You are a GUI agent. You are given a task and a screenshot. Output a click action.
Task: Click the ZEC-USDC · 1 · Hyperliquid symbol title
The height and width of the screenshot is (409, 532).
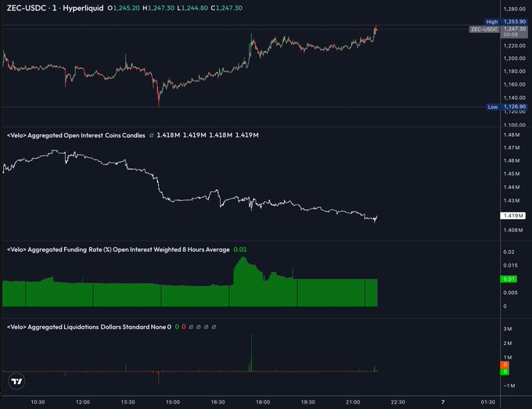[x=55, y=8]
